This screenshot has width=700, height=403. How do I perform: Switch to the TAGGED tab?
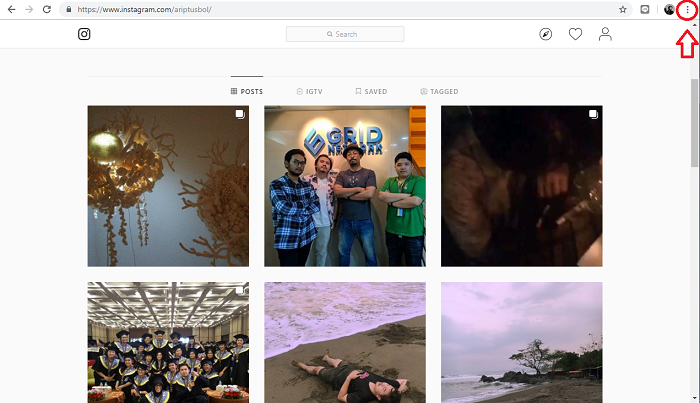439,91
